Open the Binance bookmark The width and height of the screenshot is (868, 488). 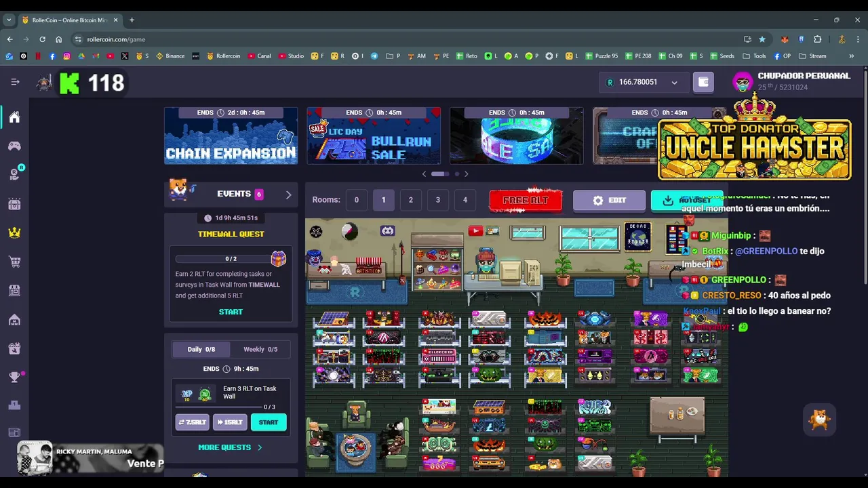point(170,56)
